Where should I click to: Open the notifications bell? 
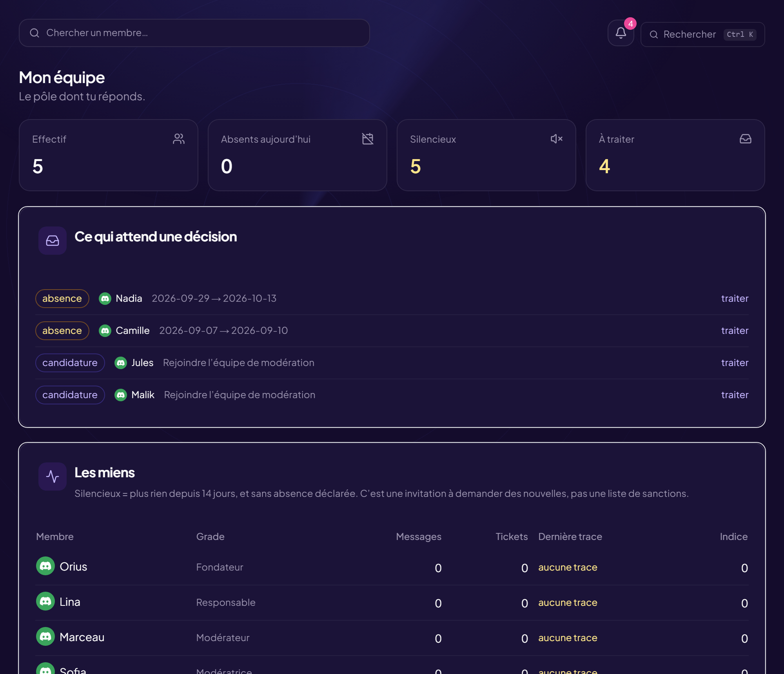click(621, 33)
